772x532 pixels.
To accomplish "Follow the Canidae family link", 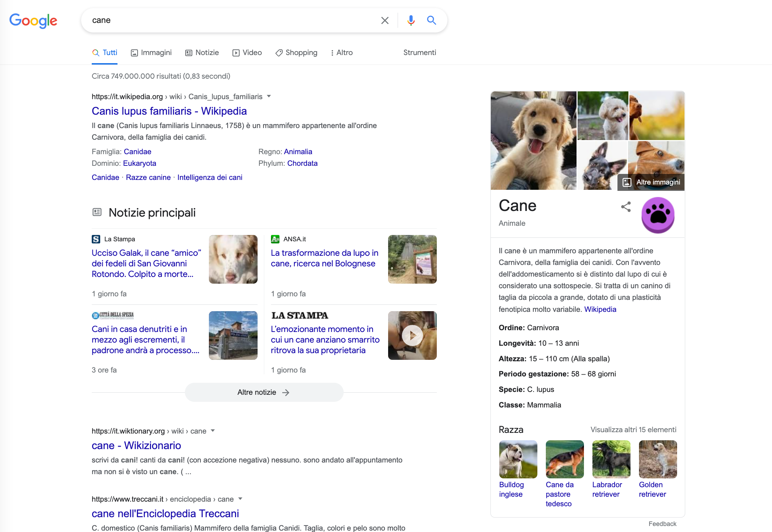I will [x=137, y=152].
